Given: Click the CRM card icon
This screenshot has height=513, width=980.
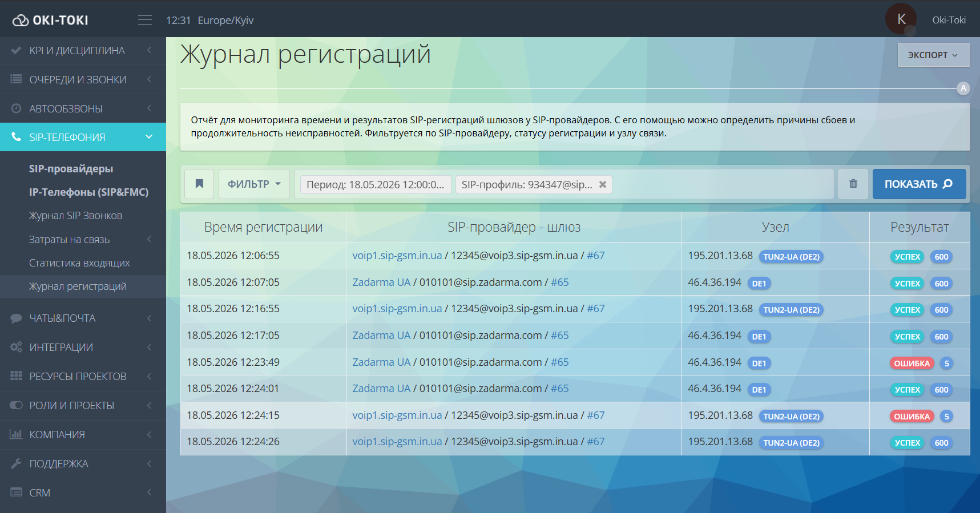Looking at the screenshot, I should click(x=16, y=492).
